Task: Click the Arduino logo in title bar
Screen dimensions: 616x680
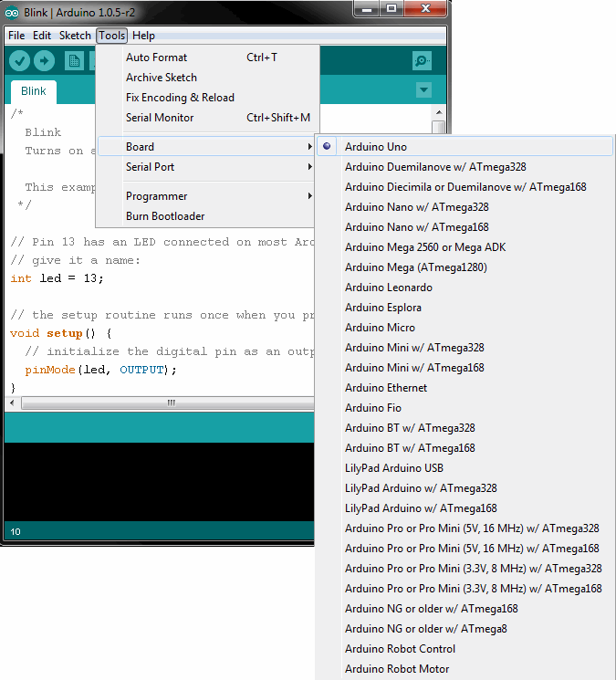Action: point(12,13)
